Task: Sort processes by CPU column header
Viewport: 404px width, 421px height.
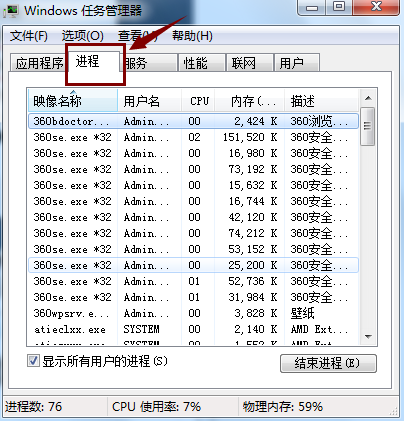Action: pyautogui.click(x=199, y=101)
